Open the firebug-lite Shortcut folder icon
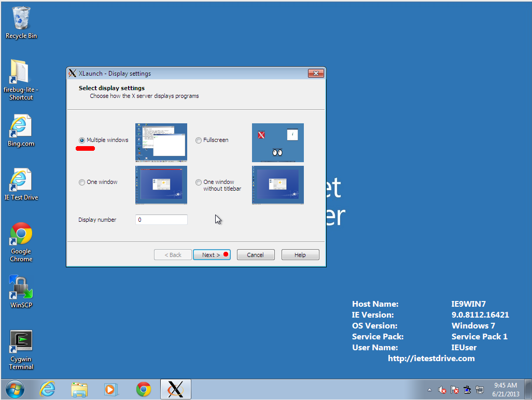Viewport: 532px width, 400px height. click(21, 80)
